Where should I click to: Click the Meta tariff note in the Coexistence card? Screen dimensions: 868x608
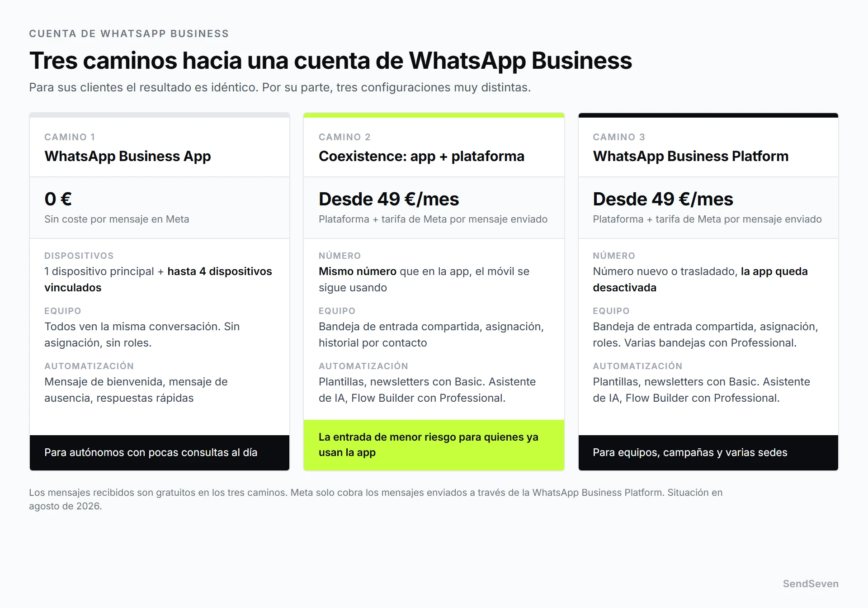[x=433, y=219]
